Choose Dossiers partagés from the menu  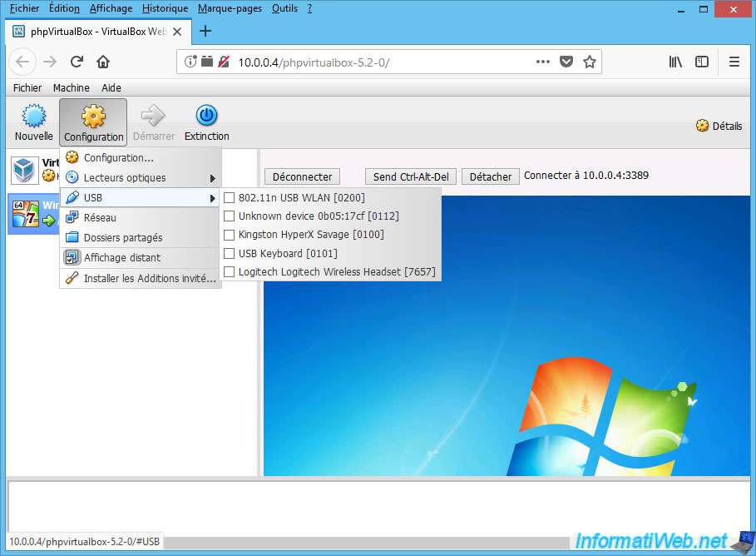(141, 237)
